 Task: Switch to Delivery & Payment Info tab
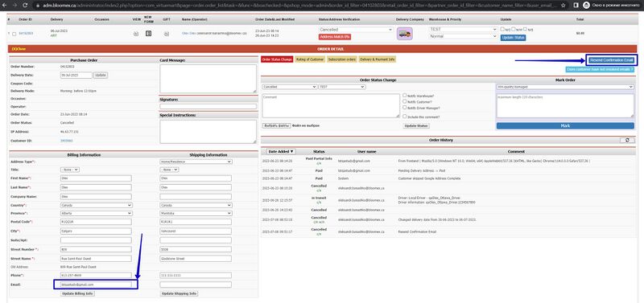click(378, 59)
